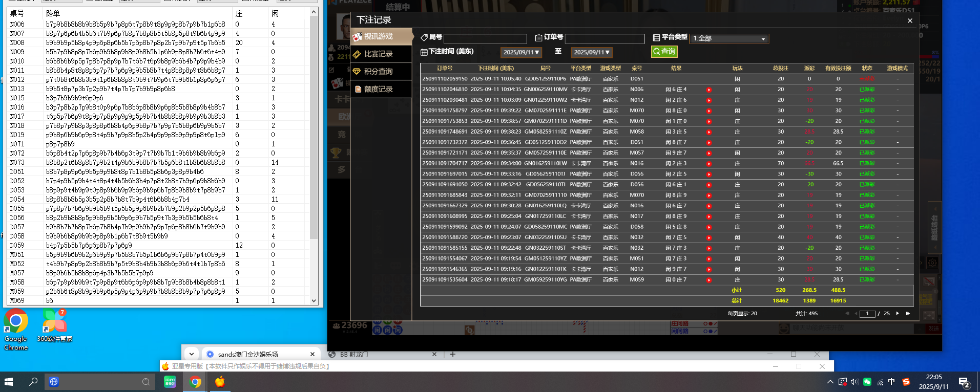Open the 额度记录 sidebar section

point(378,89)
